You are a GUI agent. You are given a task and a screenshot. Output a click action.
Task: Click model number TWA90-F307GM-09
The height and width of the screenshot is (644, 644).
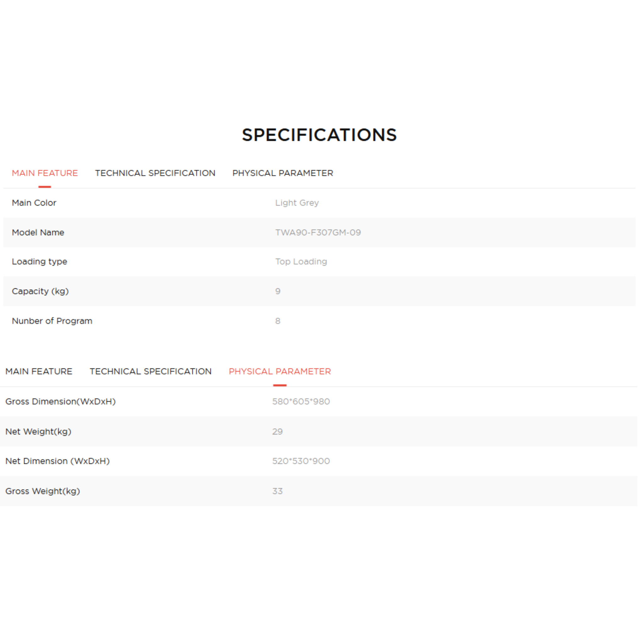318,232
